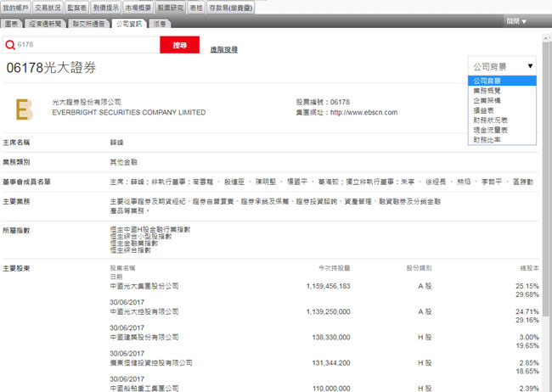Toggle the 公司背景 section dropdown arrow

(x=530, y=66)
